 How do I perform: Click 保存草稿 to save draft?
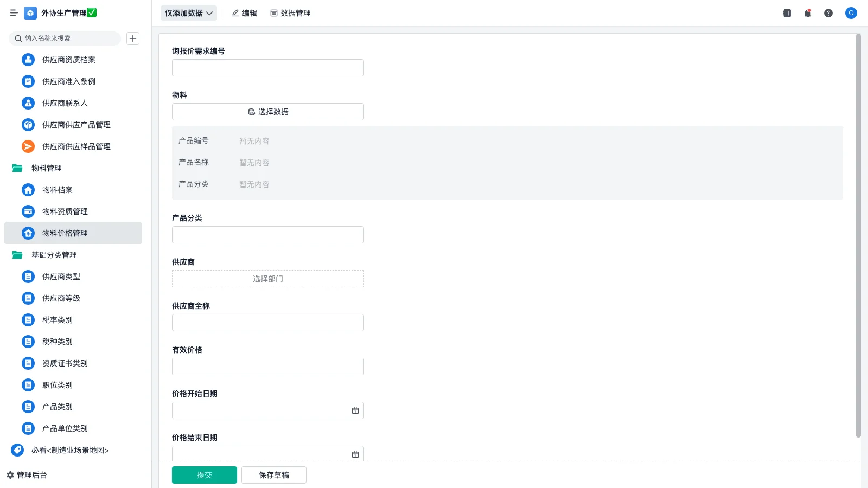(x=274, y=475)
